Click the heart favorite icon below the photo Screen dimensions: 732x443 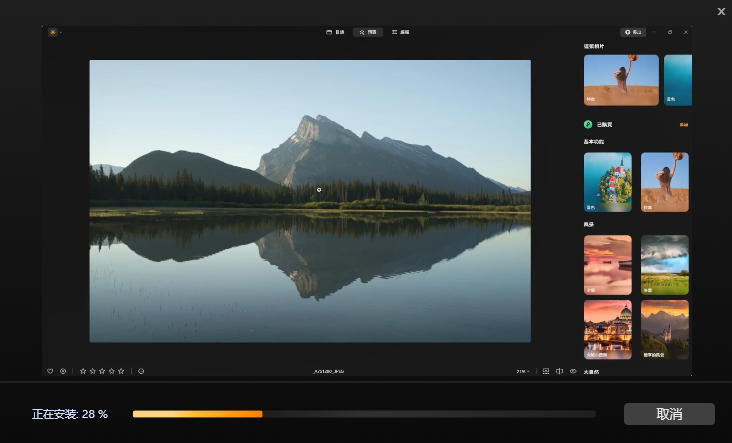tap(50, 371)
